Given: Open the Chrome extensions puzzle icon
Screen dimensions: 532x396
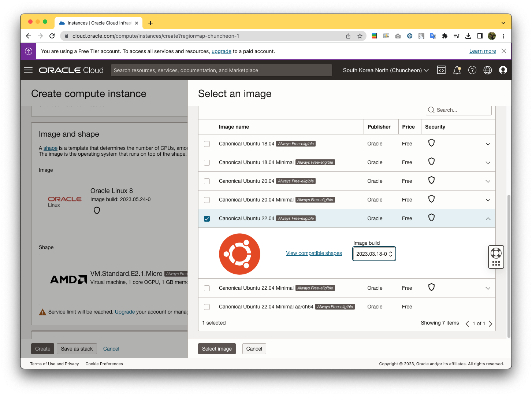Looking at the screenshot, I should 445,36.
